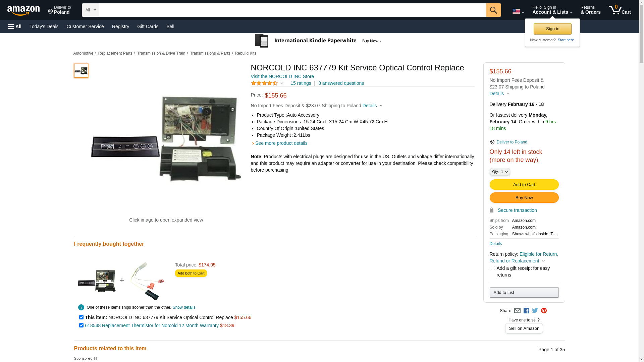Enable the gift receipt checkbox
This screenshot has width=644, height=362.
point(493,268)
